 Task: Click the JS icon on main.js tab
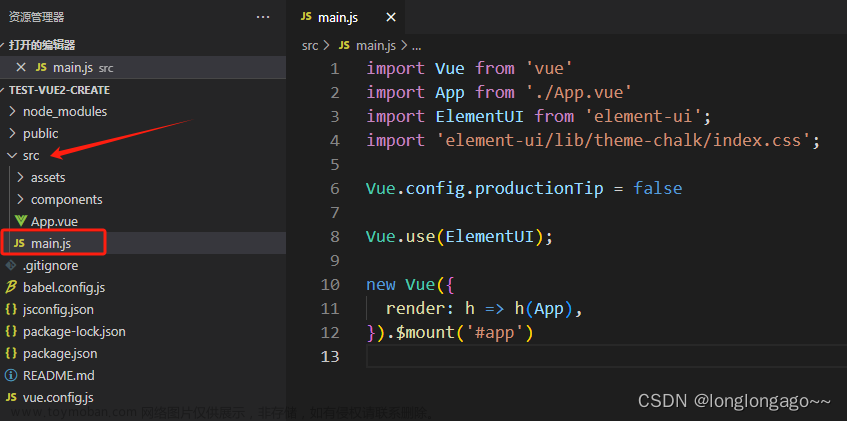[x=306, y=17]
